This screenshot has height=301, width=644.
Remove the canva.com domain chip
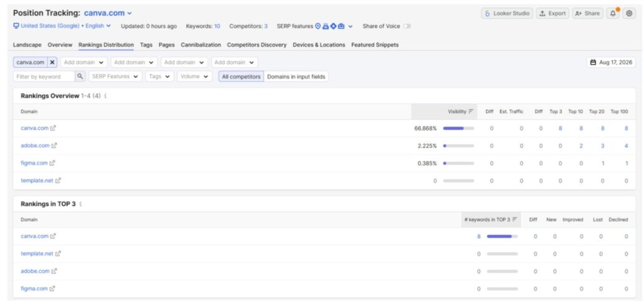[52, 62]
